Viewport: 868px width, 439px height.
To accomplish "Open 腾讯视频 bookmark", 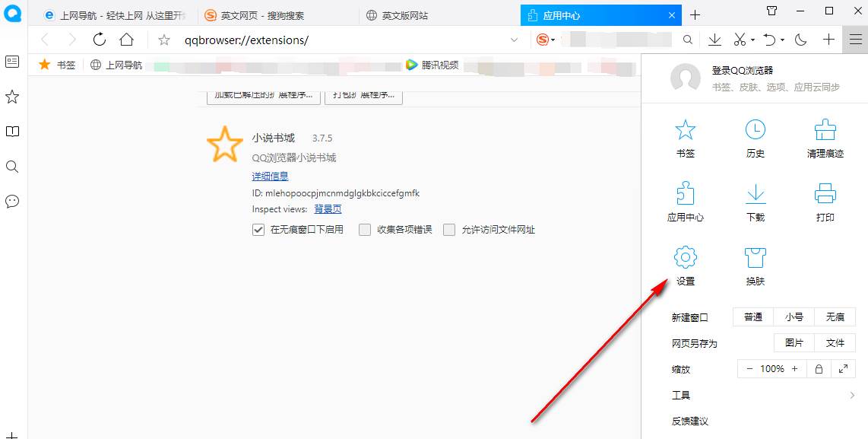I will (432, 65).
